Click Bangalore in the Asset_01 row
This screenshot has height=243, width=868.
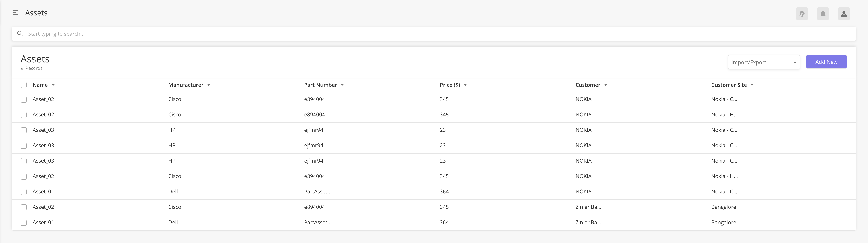pos(724,223)
